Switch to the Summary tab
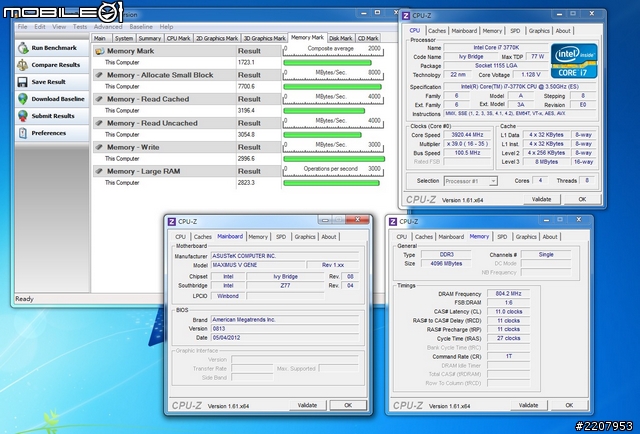 coord(149,38)
